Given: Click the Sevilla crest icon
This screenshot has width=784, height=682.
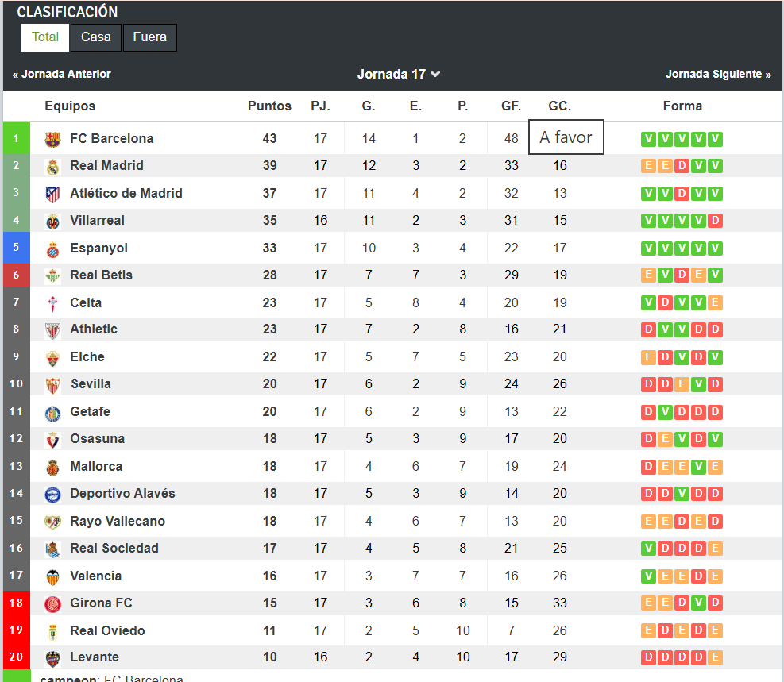Looking at the screenshot, I should (52, 385).
